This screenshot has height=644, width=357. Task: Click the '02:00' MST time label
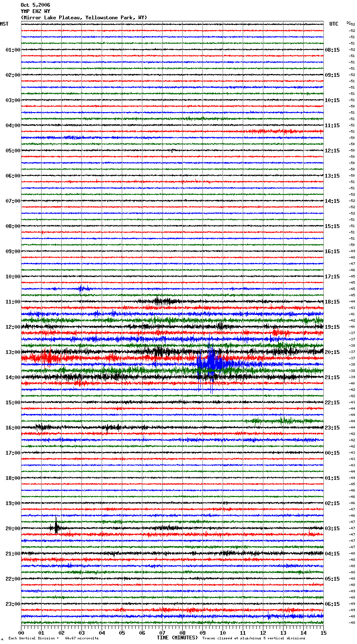click(x=13, y=75)
